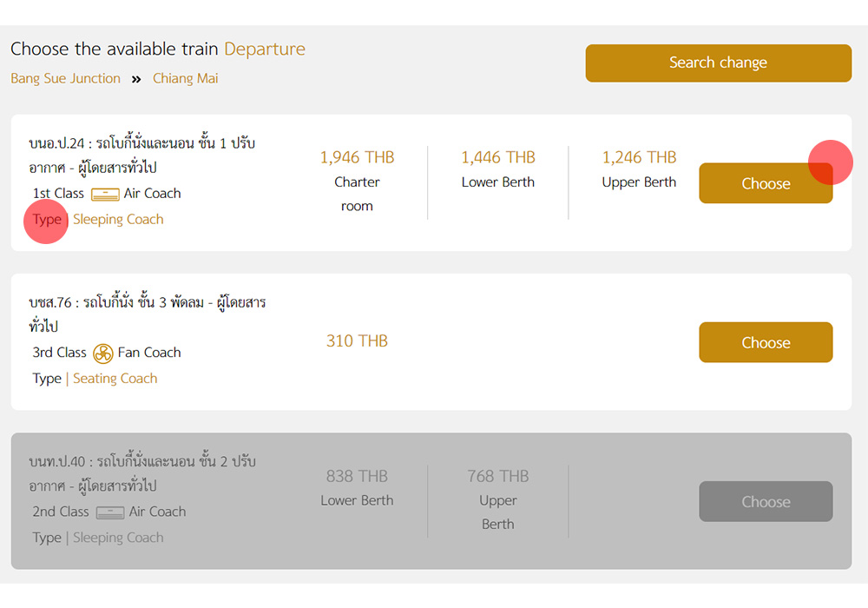Click the Sleeping Coach type in 1st Class card
The width and height of the screenshot is (868, 608).
click(118, 220)
